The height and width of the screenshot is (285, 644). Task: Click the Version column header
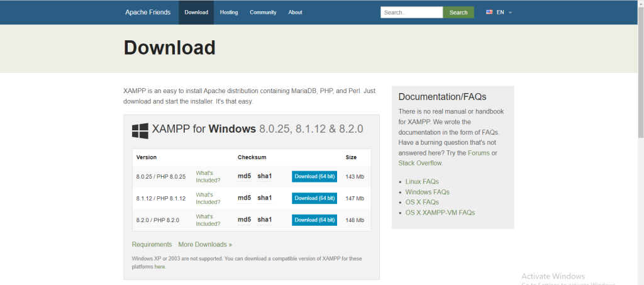[x=146, y=157]
